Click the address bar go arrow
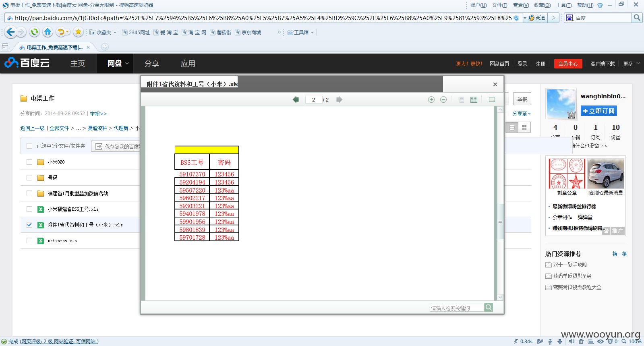This screenshot has height=346, width=644. tap(553, 18)
